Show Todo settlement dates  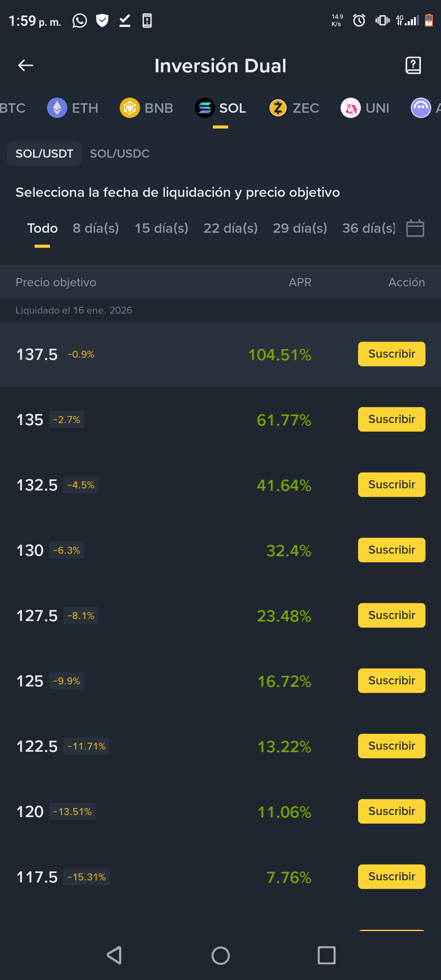(x=42, y=228)
